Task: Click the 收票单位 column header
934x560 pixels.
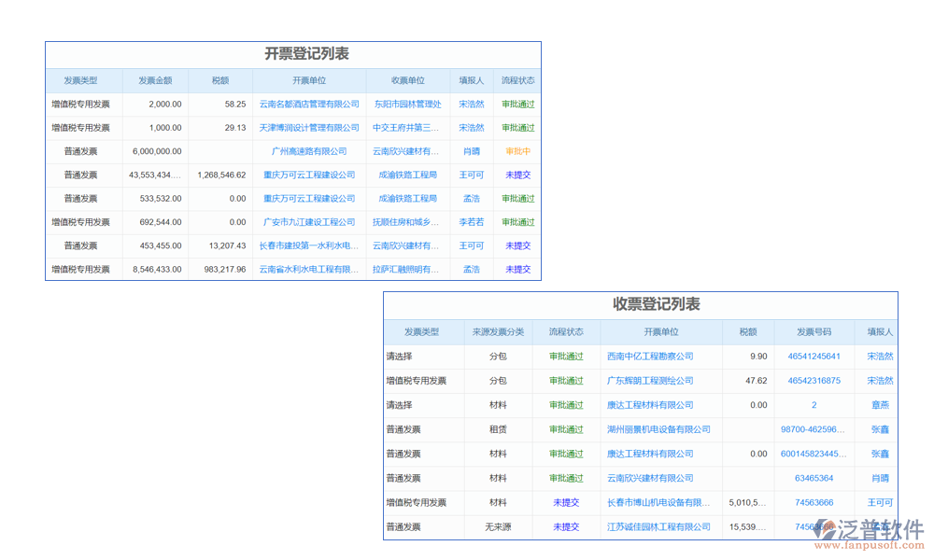Action: coord(407,80)
